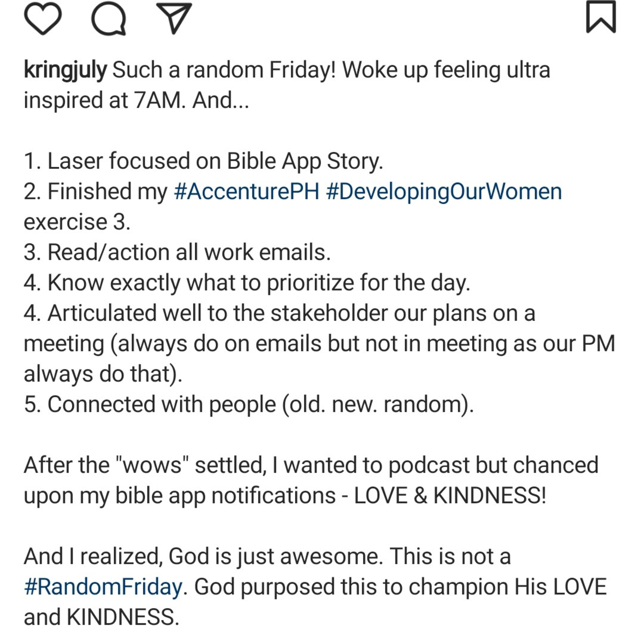The height and width of the screenshot is (644, 644).
Task: Save the post with the bookmark icon
Action: click(x=601, y=17)
